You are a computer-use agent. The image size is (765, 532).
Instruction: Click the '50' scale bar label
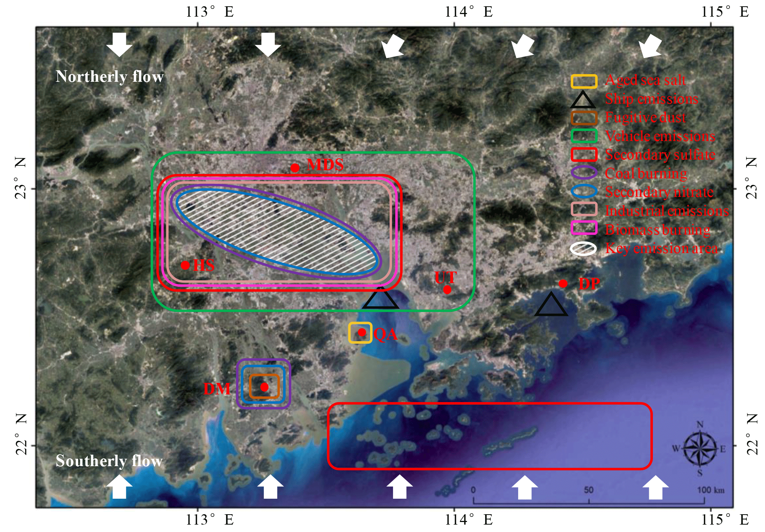(588, 490)
